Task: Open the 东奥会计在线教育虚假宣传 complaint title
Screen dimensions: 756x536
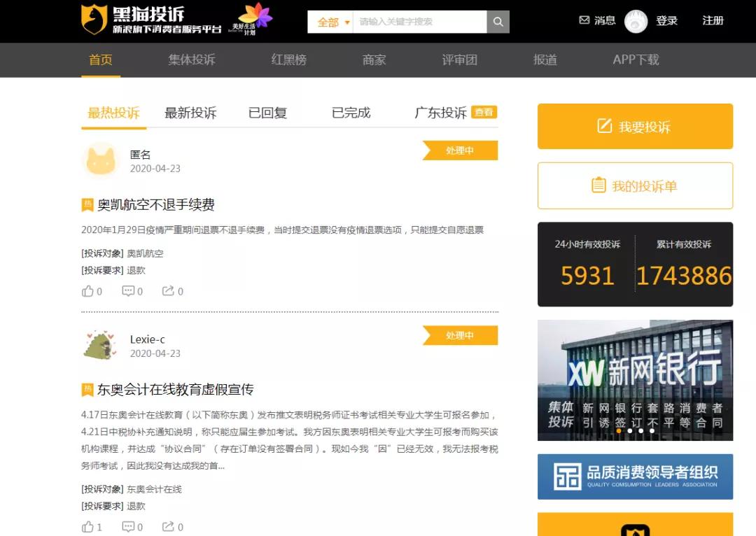Action: tap(176, 390)
